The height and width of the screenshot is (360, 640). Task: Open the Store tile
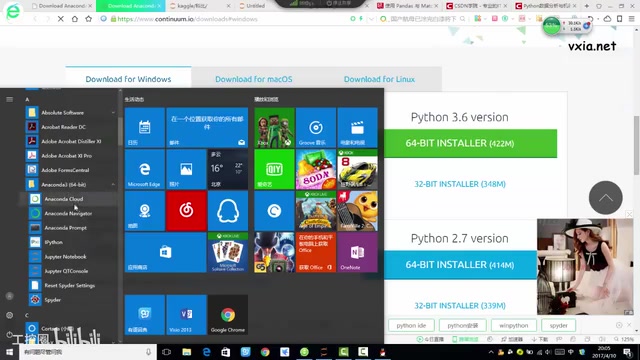[165, 252]
